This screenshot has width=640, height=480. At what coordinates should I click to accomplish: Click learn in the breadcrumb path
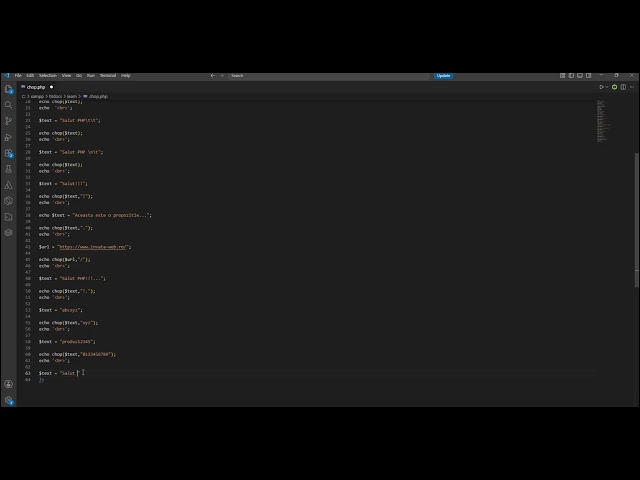[x=71, y=96]
